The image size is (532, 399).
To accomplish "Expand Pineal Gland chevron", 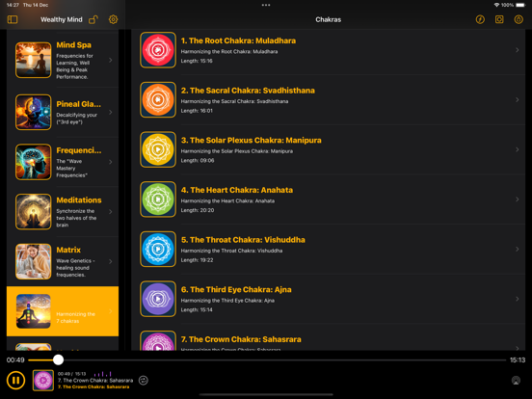I will coord(111,113).
